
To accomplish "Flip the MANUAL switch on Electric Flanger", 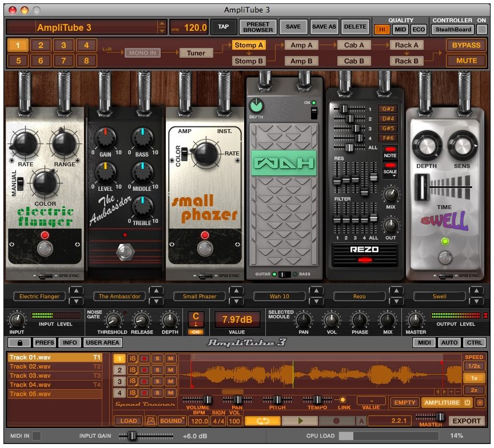I will (20, 183).
